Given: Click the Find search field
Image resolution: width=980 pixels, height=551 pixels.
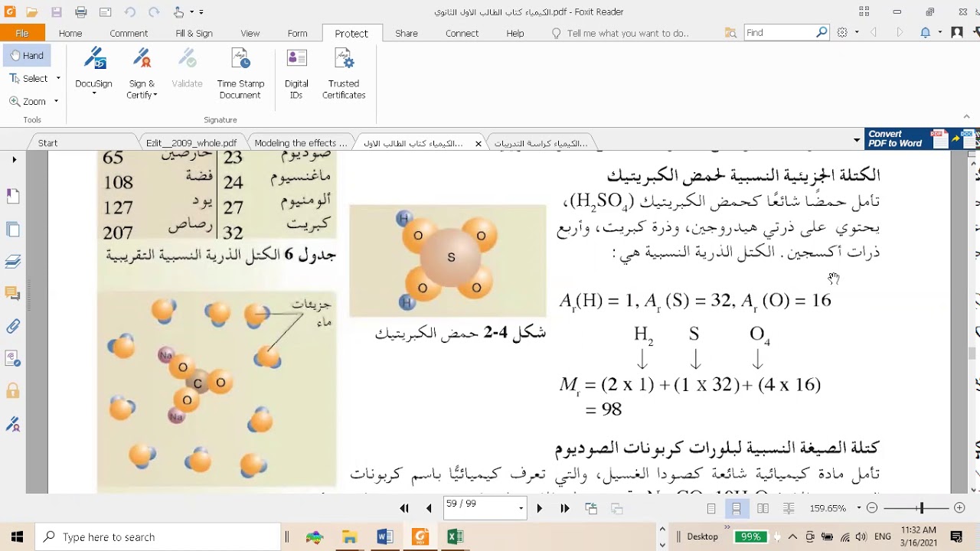Looking at the screenshot, I should [779, 32].
